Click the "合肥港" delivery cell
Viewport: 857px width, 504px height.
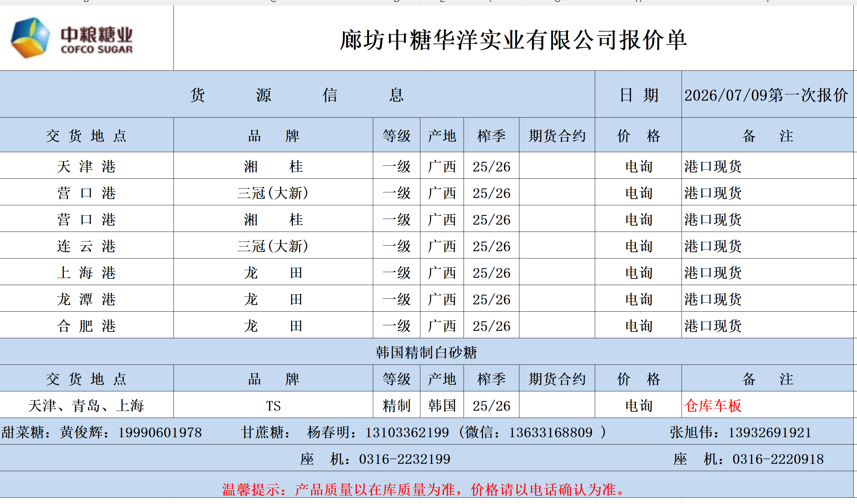click(x=86, y=326)
